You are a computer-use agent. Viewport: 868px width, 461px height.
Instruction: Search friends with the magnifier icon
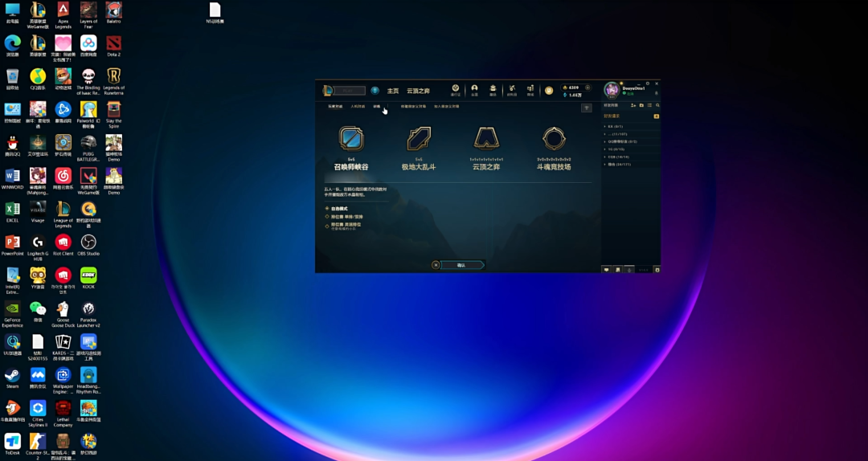coord(657,105)
